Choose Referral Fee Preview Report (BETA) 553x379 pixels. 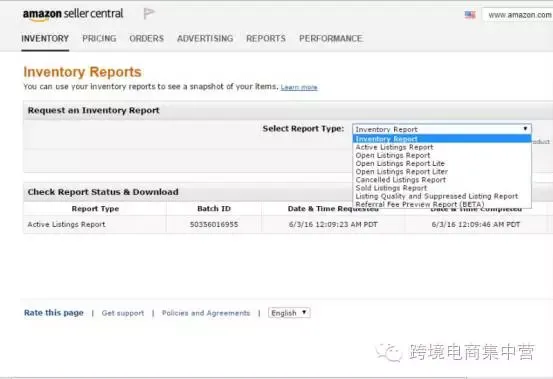tap(442, 204)
